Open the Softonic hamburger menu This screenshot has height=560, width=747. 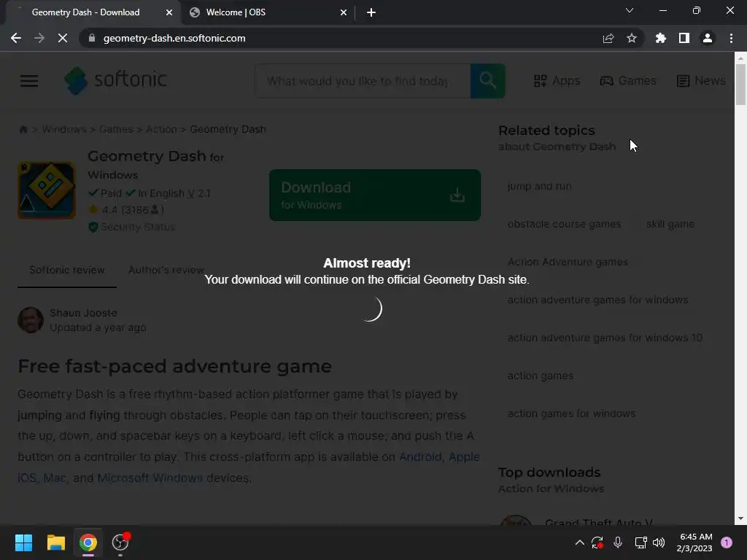(x=29, y=80)
